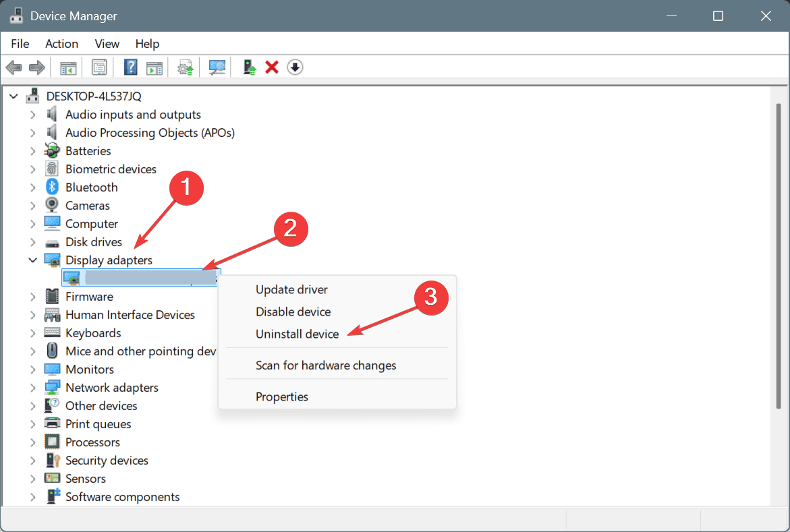Click the Firmware chip icon

coord(52,296)
